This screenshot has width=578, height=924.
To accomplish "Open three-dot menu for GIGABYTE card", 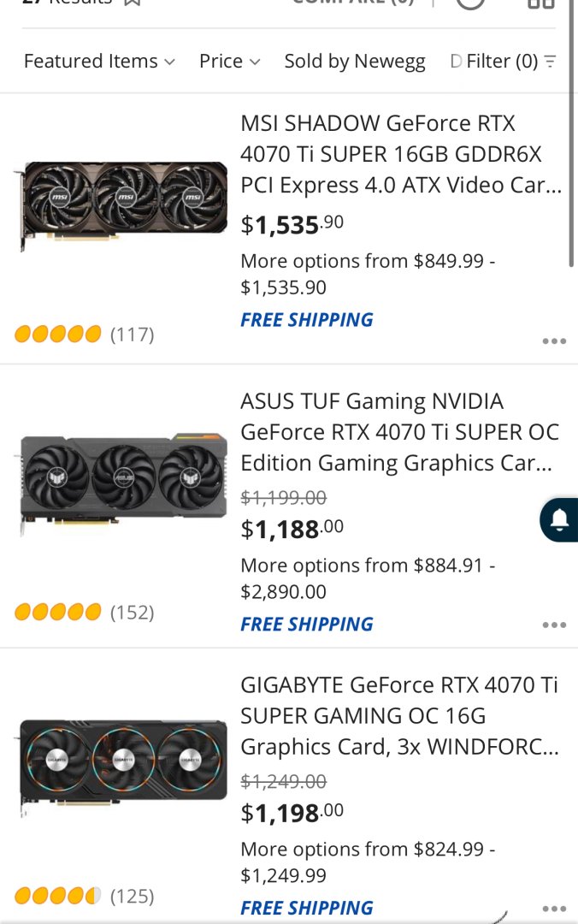I will (x=554, y=909).
